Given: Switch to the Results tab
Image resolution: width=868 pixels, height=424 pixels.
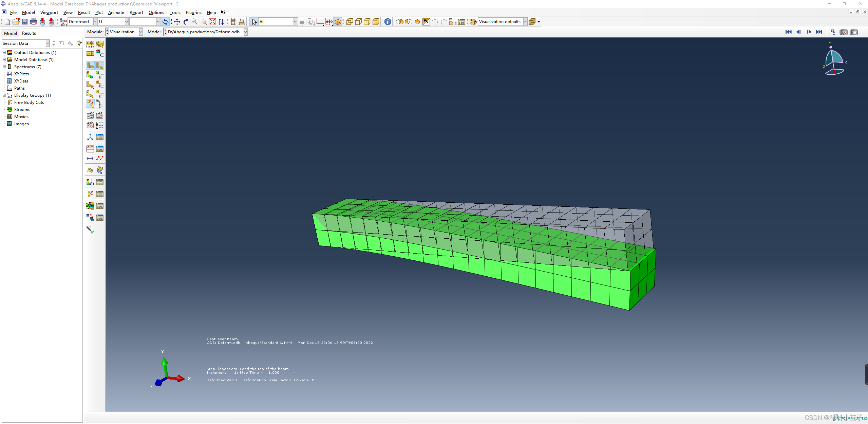Looking at the screenshot, I should [x=29, y=33].
